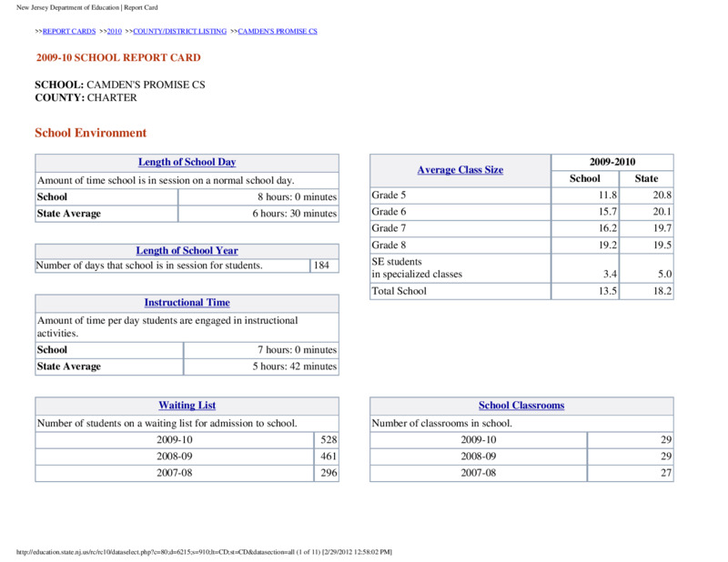Open the Length of School Day link
This screenshot has height=562, width=728.
click(x=187, y=162)
